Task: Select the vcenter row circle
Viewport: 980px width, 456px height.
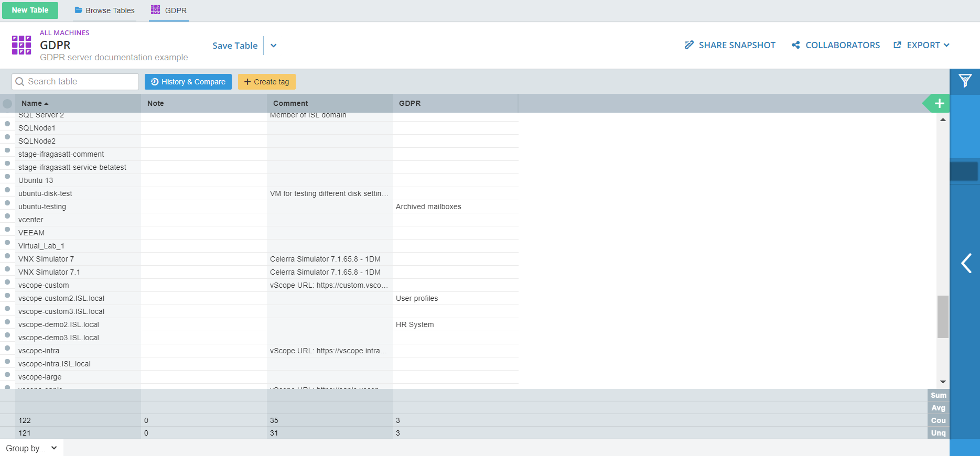Action: [x=7, y=215]
